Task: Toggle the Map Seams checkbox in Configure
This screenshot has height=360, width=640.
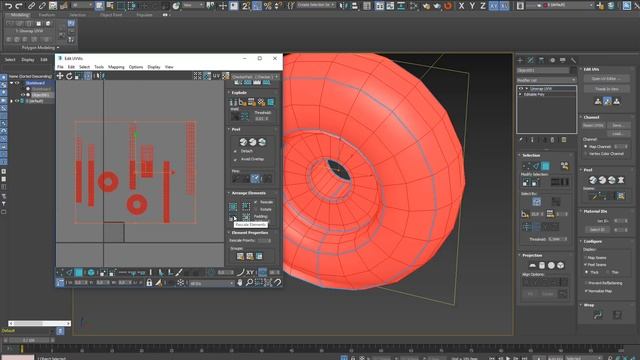Action: tap(586, 258)
